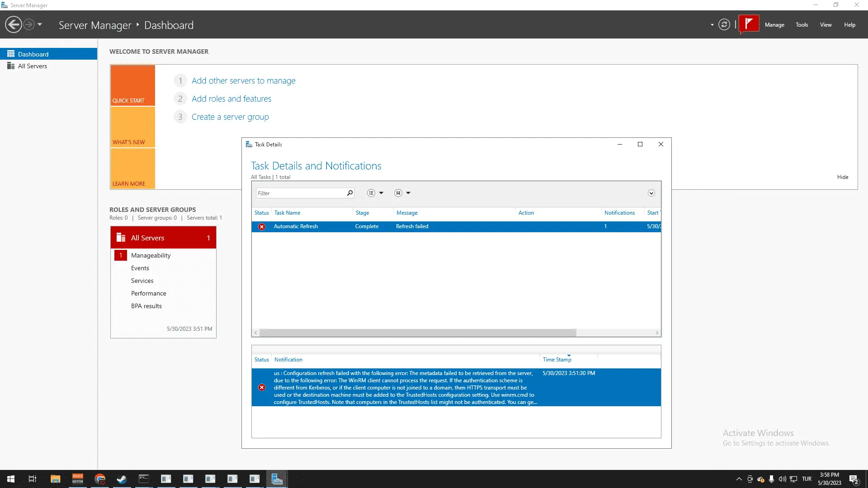Select the configuration refresh failed notification row
Screen dimensions: 868x488
click(456, 387)
